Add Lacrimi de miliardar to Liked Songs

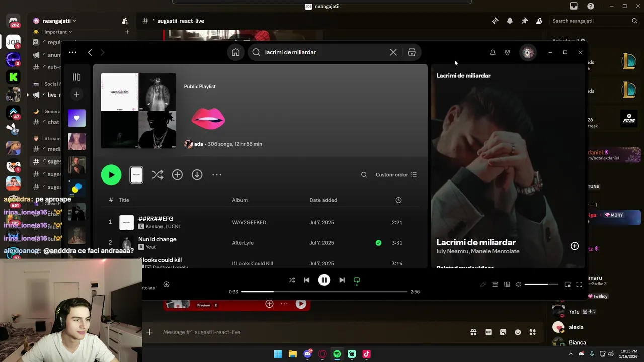575,246
